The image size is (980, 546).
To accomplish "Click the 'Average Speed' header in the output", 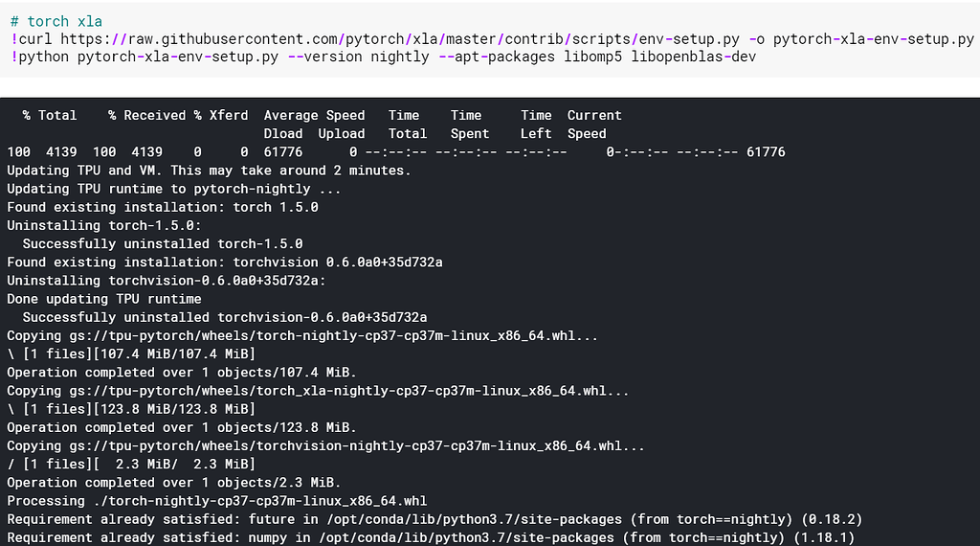I will pos(314,115).
